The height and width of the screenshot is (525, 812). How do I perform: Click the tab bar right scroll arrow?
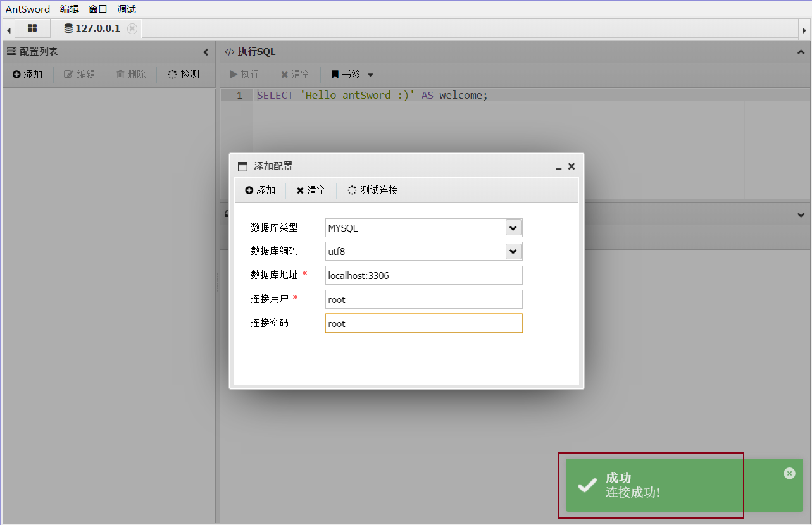pos(804,29)
